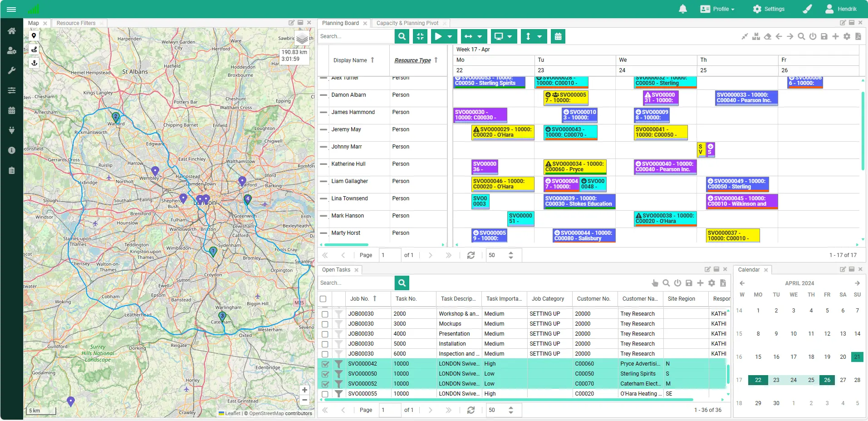The height and width of the screenshot is (421, 868).
Task: Click the undo arrow in Planning Board toolbar
Action: pos(779,36)
